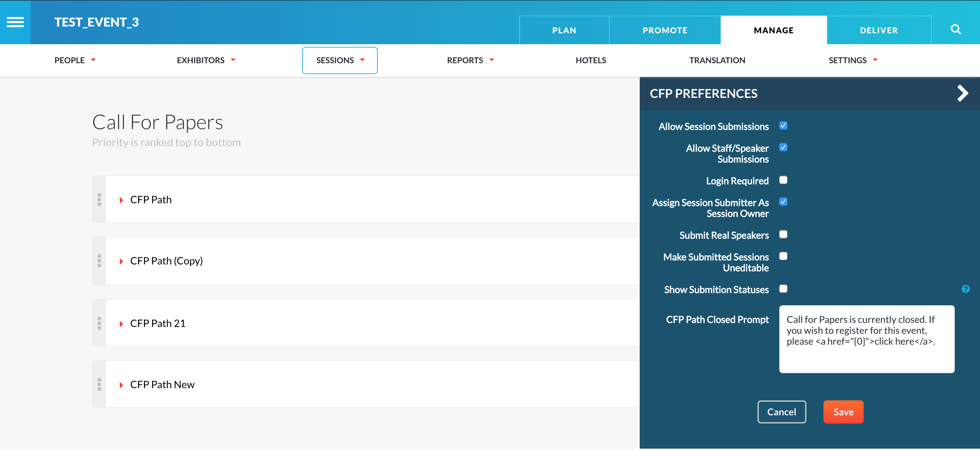
Task: Uncheck Allow Session Submissions checkbox
Action: click(x=783, y=126)
